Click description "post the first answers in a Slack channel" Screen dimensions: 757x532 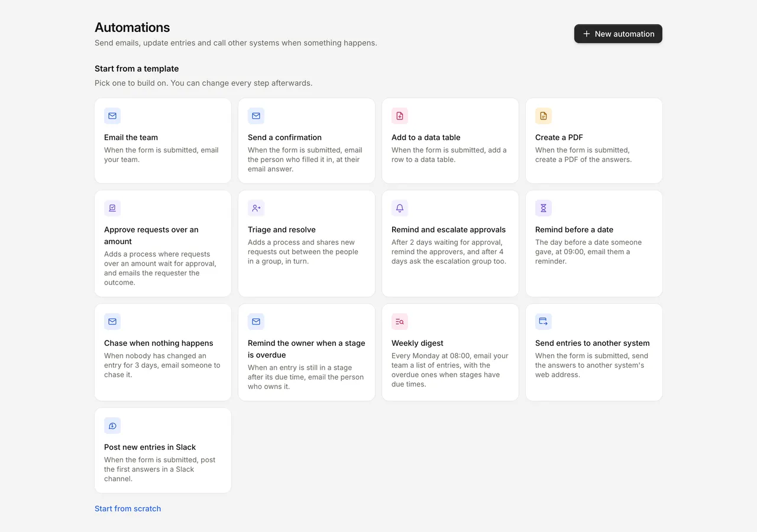point(160,469)
